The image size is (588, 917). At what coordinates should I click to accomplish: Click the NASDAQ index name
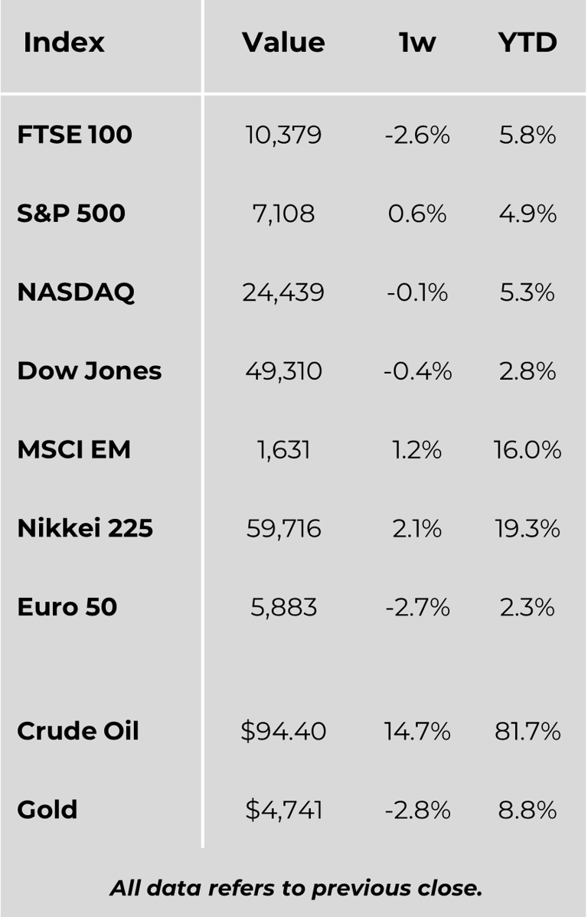76,292
